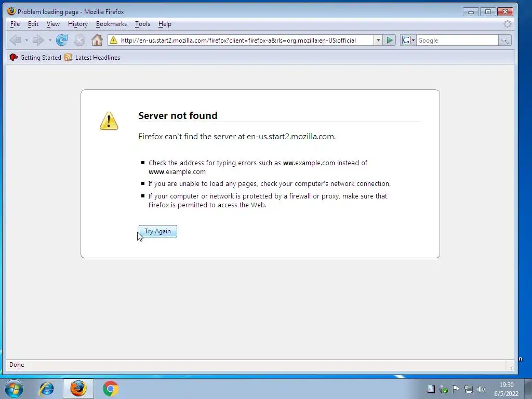This screenshot has width=532, height=399.
Task: Open the File menu
Action: tap(15, 24)
